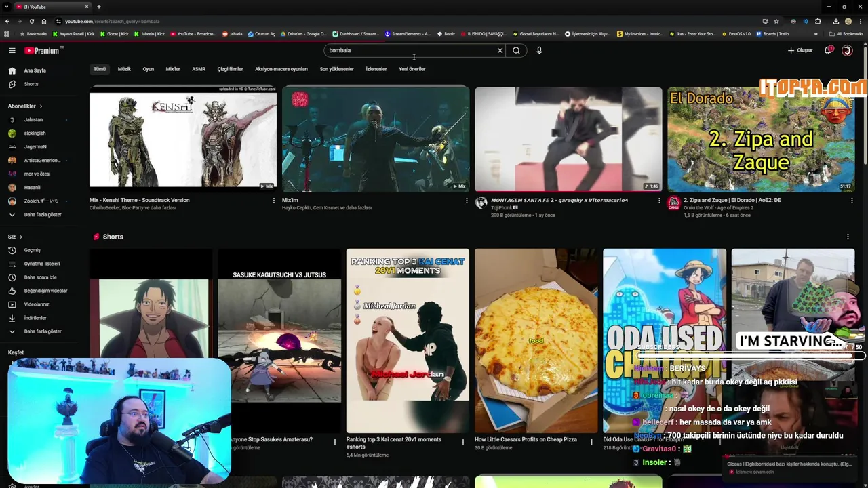The width and height of the screenshot is (868, 488).
Task: Open JagermaN subscription channel
Action: [x=35, y=147]
